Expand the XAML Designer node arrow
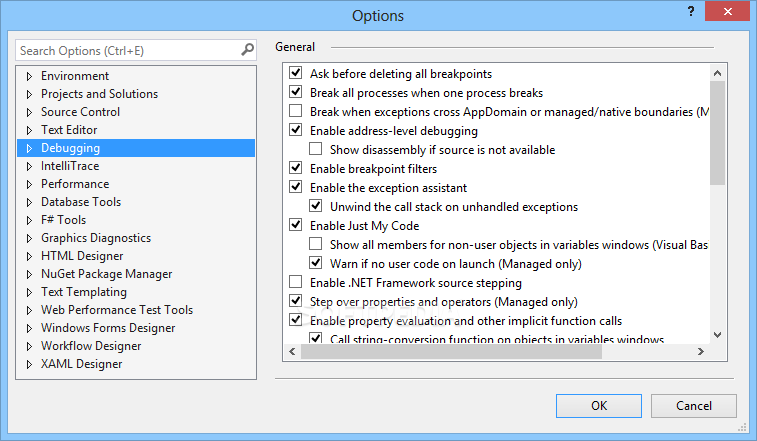Image resolution: width=757 pixels, height=441 pixels. point(29,364)
